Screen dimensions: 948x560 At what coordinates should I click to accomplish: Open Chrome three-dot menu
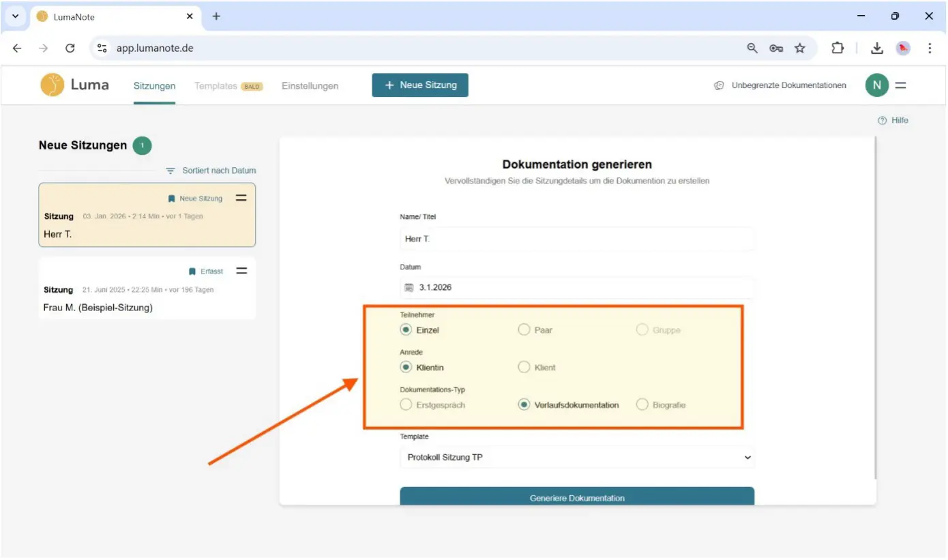tap(929, 48)
